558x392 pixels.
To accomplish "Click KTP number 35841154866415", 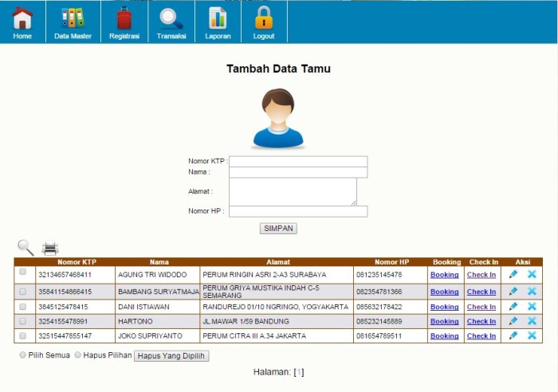I will (x=65, y=292).
